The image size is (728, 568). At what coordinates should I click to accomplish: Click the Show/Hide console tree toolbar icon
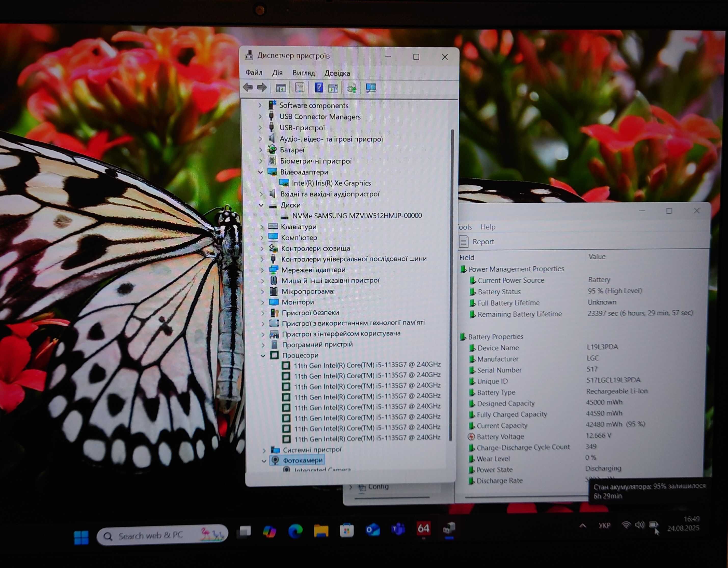coord(281,88)
